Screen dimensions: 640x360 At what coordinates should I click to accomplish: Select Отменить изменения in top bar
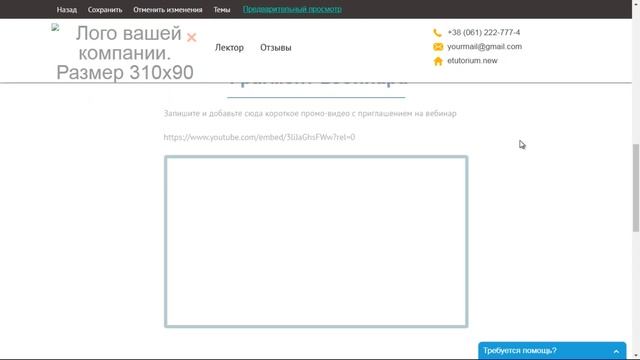167,9
